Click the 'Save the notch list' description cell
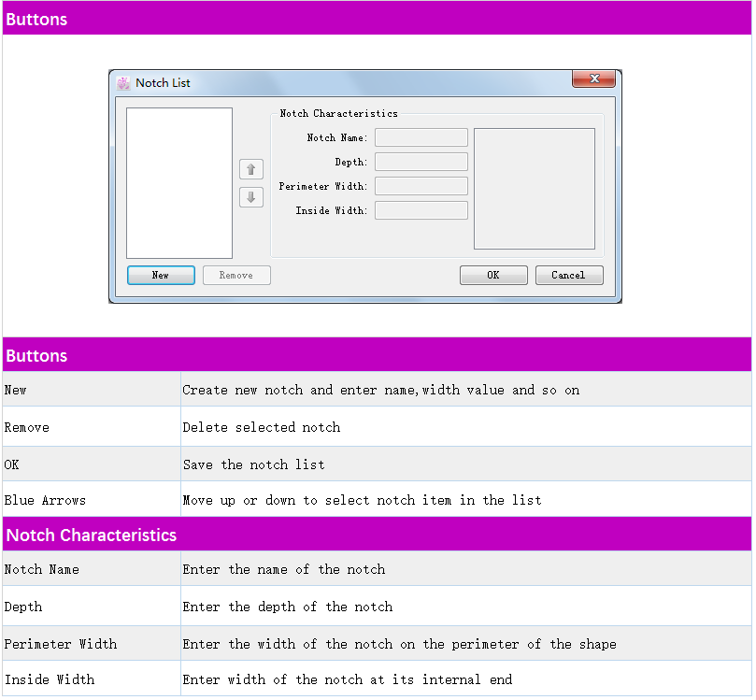This screenshot has height=700, width=756. pyautogui.click(x=254, y=464)
